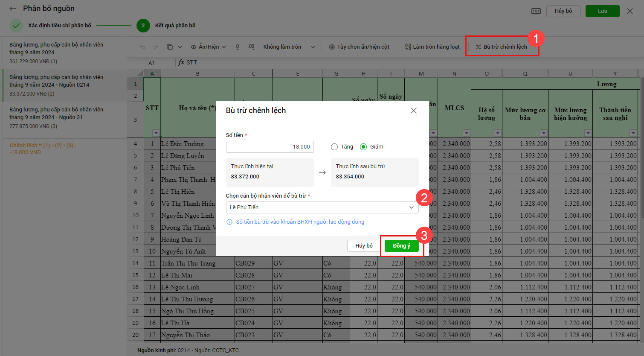Open Tùy chọn ẩn/hiện cột settings
Screen dimensions: 644x356
[x=359, y=47]
